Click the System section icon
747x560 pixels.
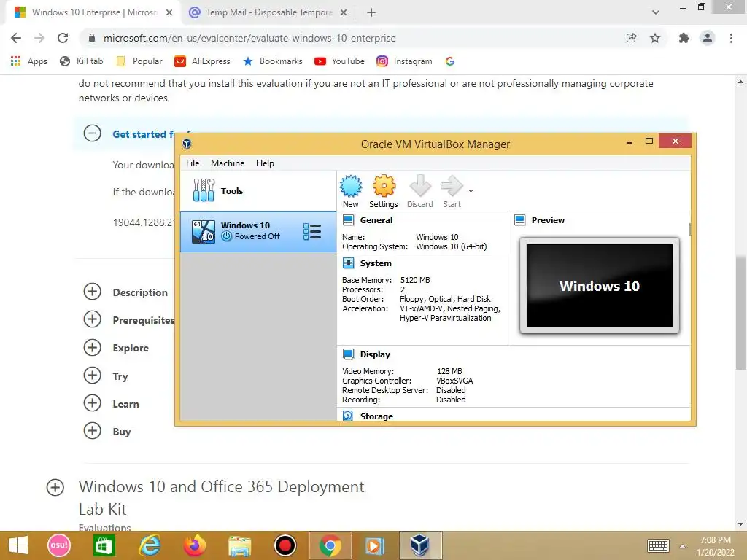click(x=349, y=262)
